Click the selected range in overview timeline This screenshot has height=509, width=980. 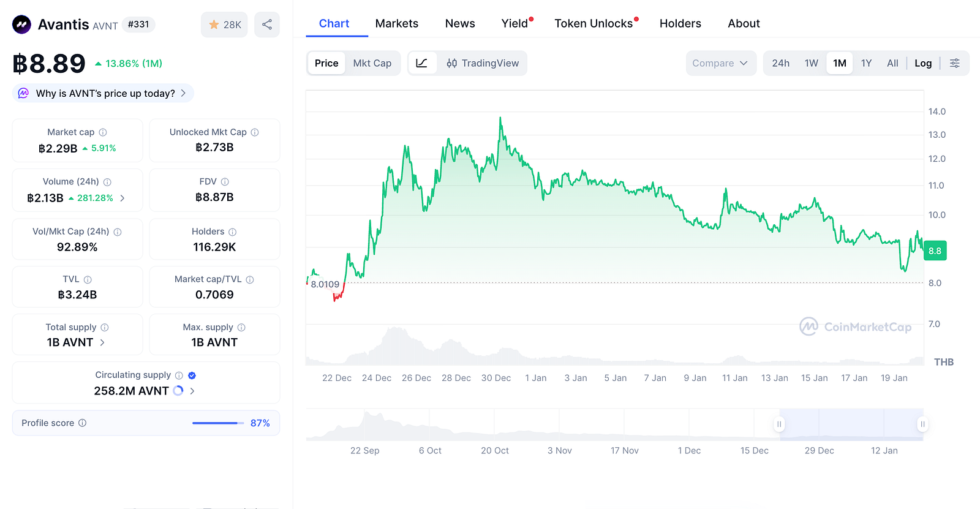pos(851,424)
